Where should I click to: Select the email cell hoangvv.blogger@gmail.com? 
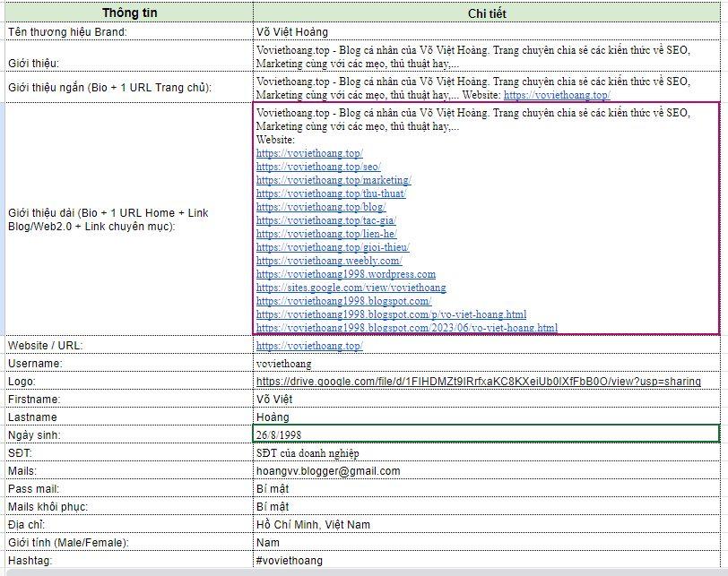487,470
